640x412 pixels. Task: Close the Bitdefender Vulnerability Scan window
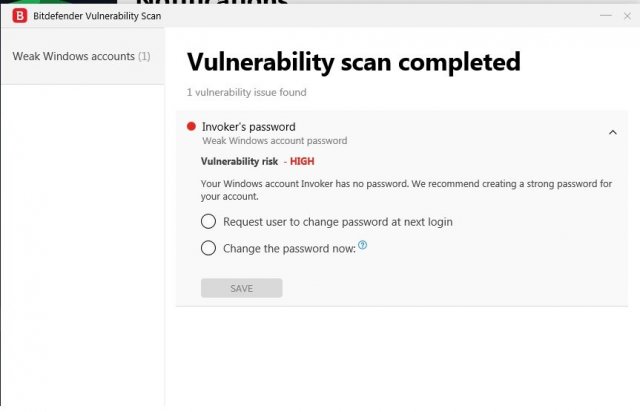coord(627,16)
